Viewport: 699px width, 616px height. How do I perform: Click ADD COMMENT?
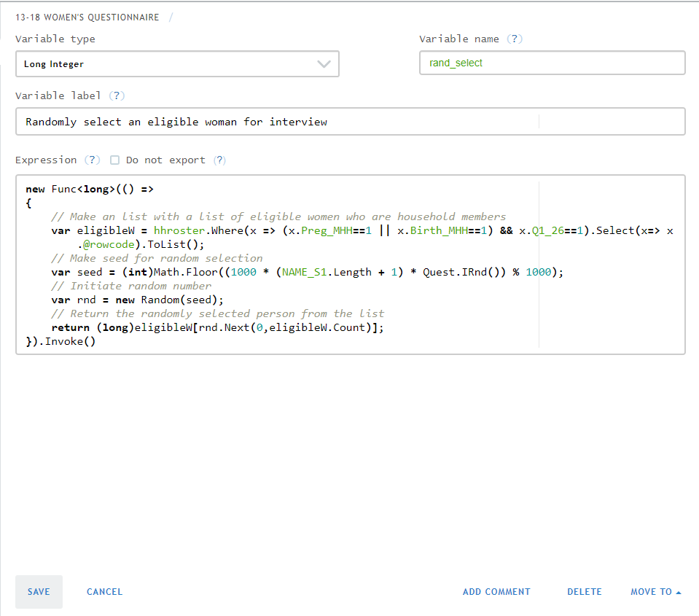click(x=496, y=592)
